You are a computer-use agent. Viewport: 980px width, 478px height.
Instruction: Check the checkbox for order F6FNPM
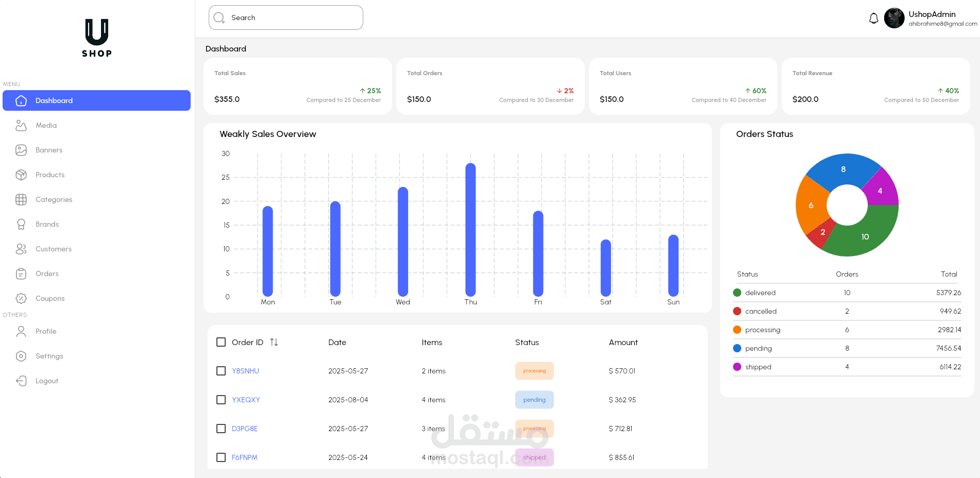point(221,457)
